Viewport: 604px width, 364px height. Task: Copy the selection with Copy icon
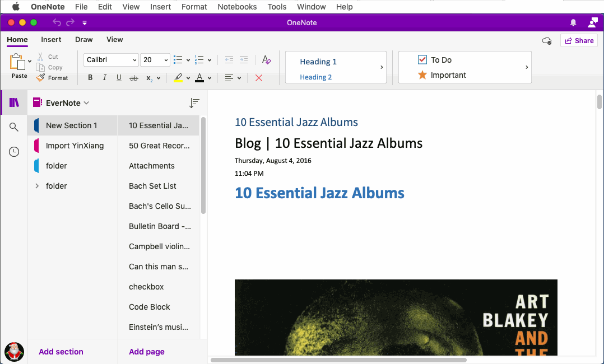click(40, 67)
